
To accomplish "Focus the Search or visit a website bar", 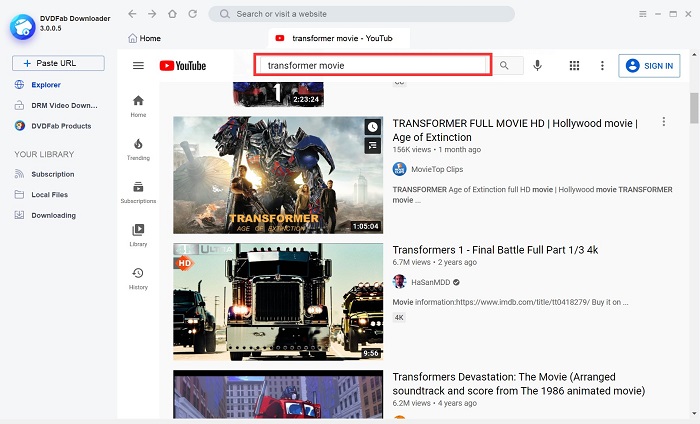I will [x=362, y=14].
